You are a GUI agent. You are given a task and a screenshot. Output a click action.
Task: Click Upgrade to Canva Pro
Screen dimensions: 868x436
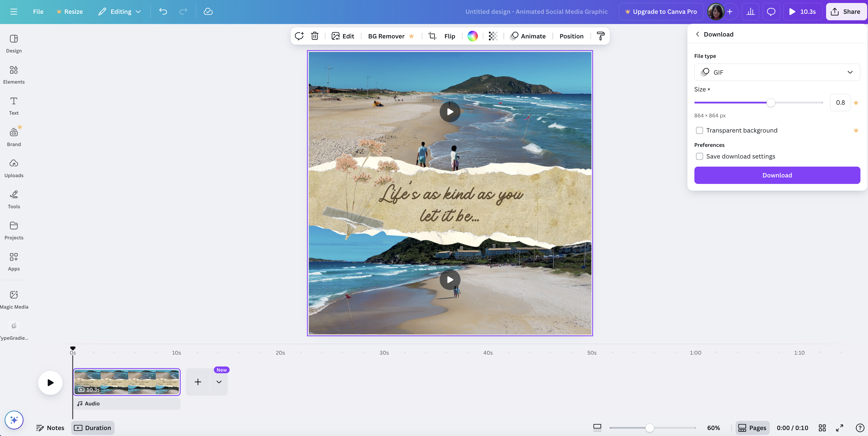[661, 11]
